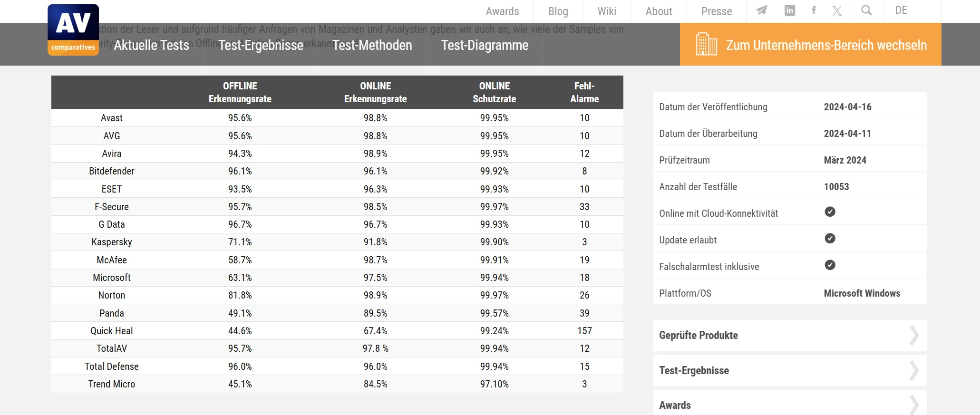This screenshot has width=980, height=415.
Task: Open the Telegram share icon
Action: (761, 10)
